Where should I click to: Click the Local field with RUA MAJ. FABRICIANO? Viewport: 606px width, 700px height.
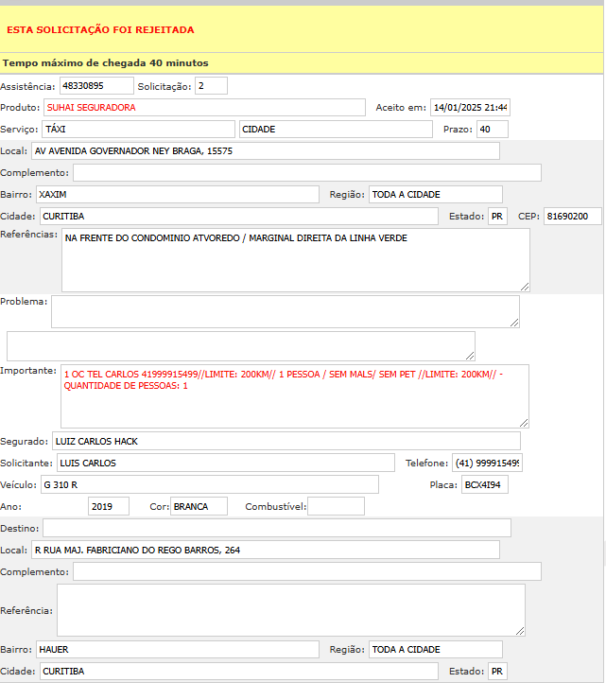coord(265,550)
